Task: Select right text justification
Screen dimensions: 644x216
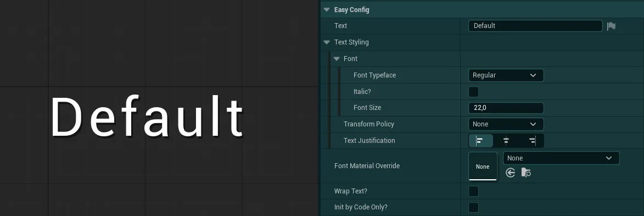Action: [x=532, y=141]
